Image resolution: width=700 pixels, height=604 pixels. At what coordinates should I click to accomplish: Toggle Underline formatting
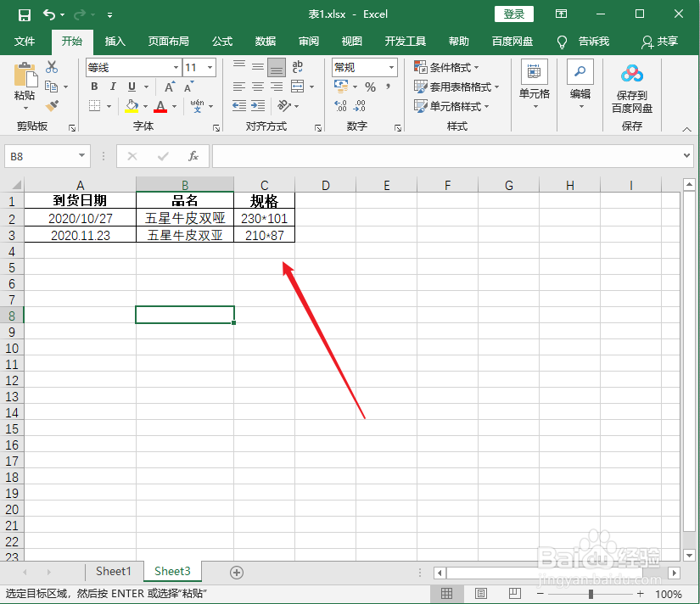pyautogui.click(x=132, y=87)
